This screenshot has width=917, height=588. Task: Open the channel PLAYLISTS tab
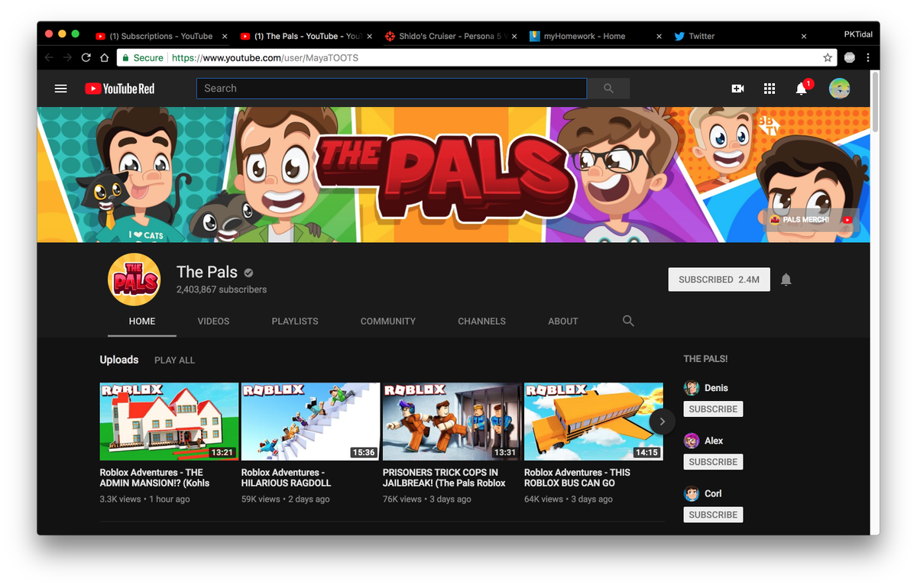(x=295, y=321)
